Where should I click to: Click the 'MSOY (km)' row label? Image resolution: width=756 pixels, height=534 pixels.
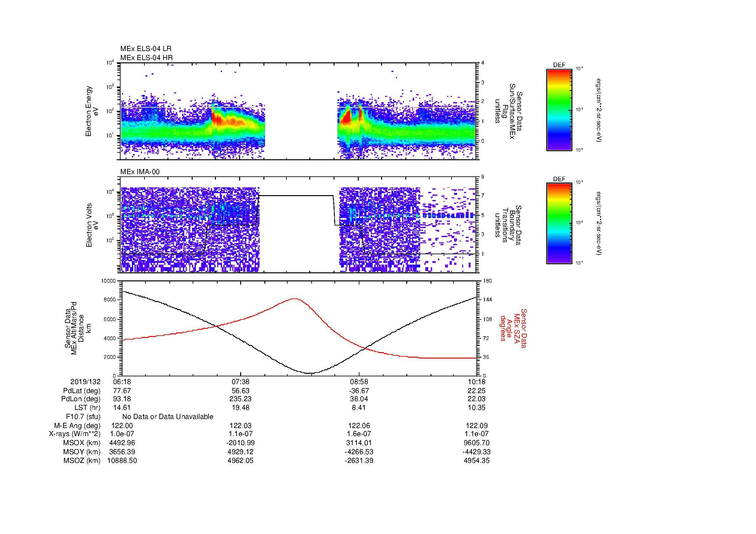82,452
